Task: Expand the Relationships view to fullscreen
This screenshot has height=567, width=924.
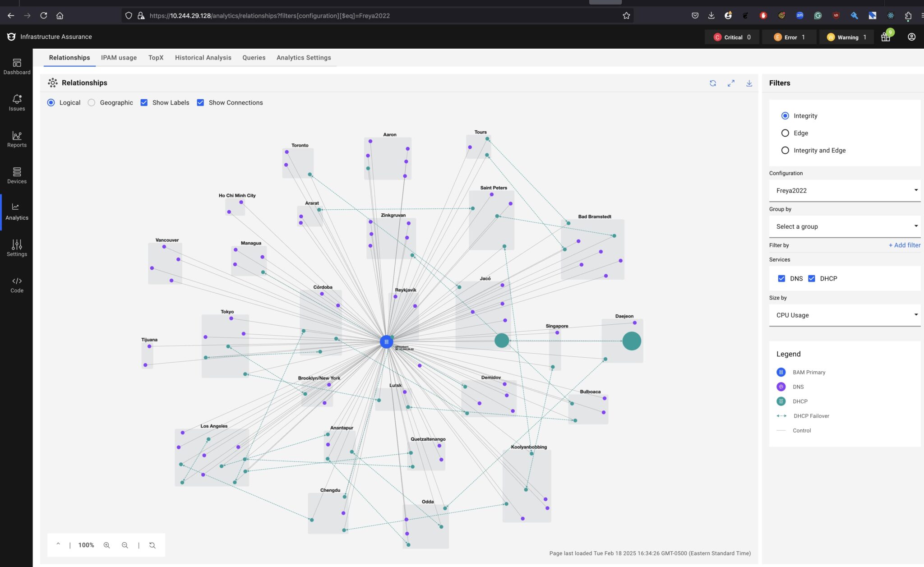Action: (x=731, y=83)
